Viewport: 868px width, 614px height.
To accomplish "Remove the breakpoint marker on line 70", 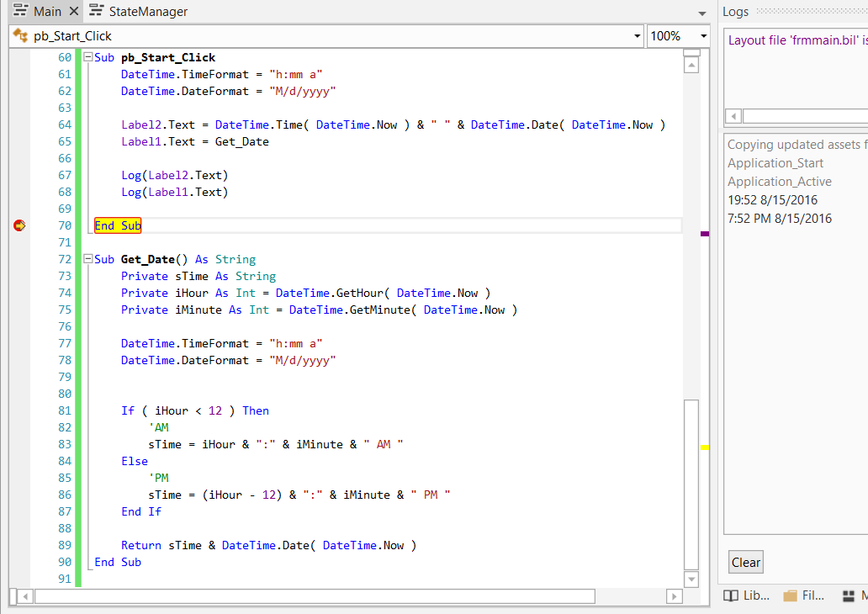I will click(20, 225).
